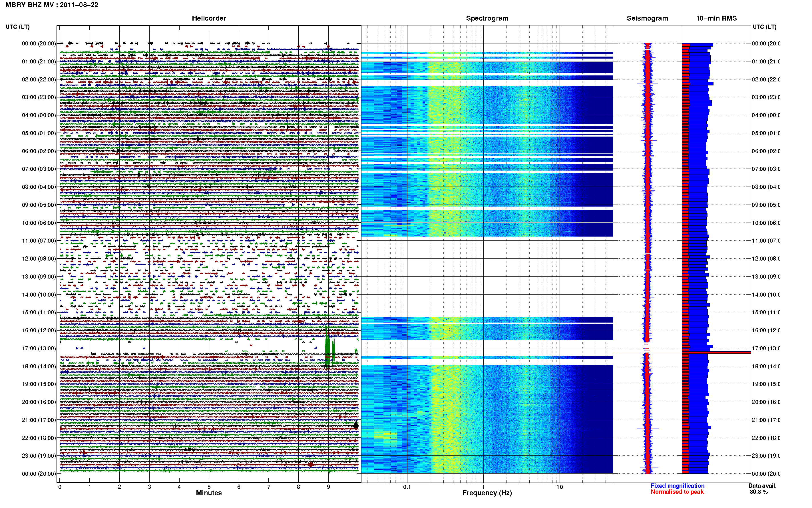Click the "Frequency (Hz)" axis title

[487, 493]
